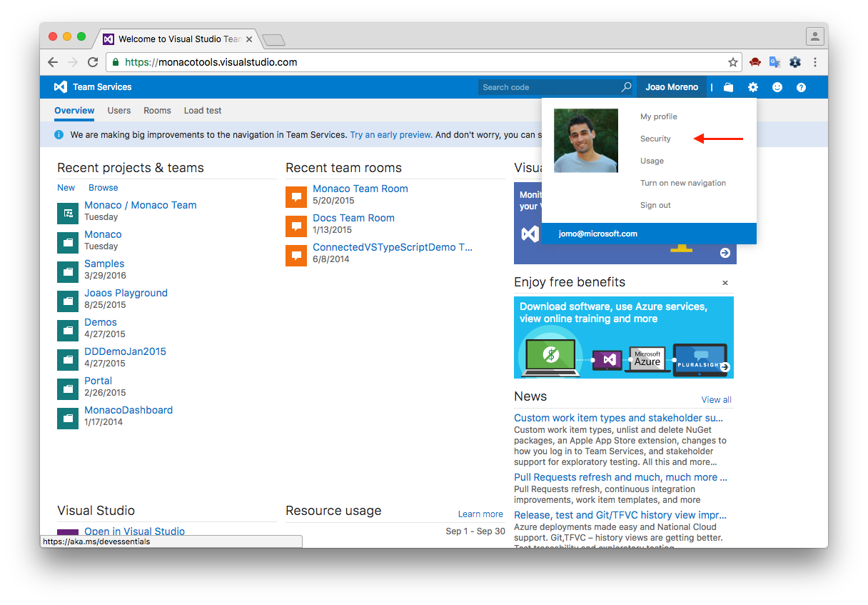Close the Enjoy free benefits panel
The image size is (868, 605).
pyautogui.click(x=725, y=283)
